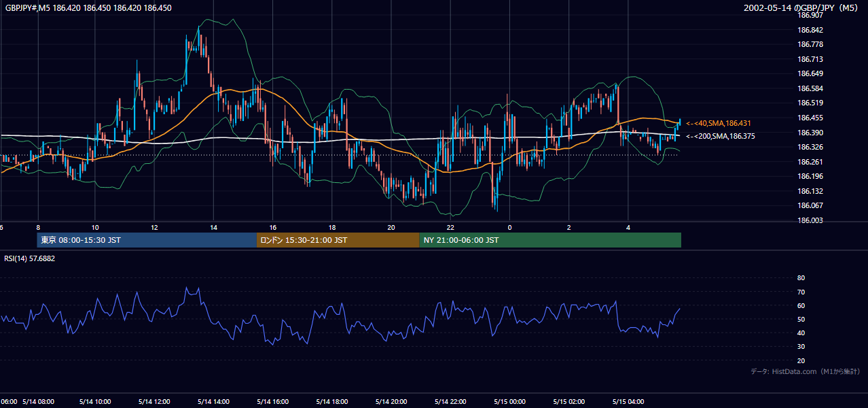The height and width of the screenshot is (408, 868).
Task: Click RSI scale value 50
Action: (x=801, y=319)
